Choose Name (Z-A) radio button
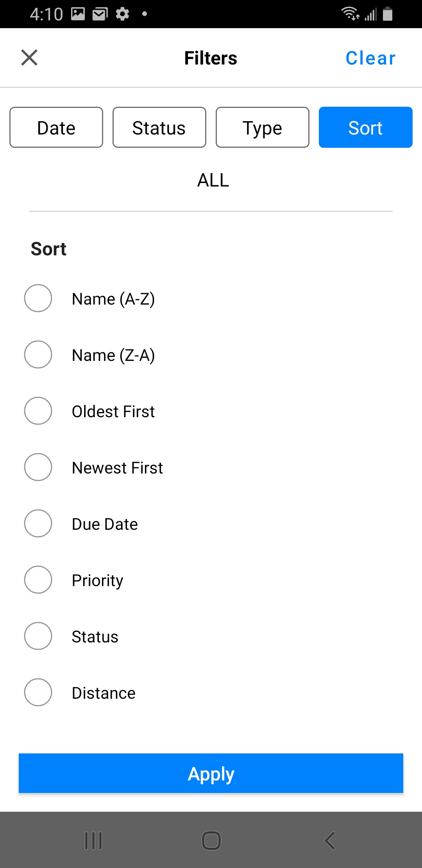 38,355
